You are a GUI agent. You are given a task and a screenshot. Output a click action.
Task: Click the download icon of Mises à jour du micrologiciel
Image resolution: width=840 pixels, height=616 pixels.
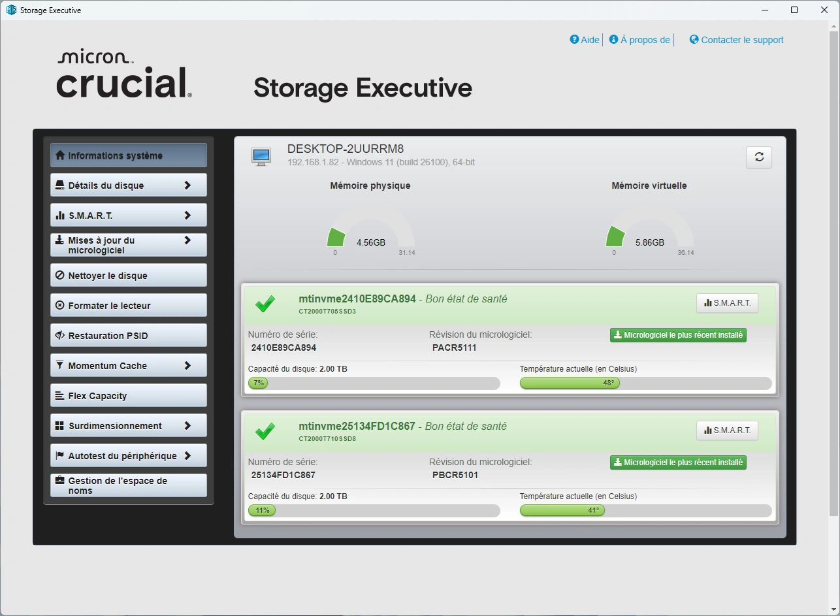60,240
